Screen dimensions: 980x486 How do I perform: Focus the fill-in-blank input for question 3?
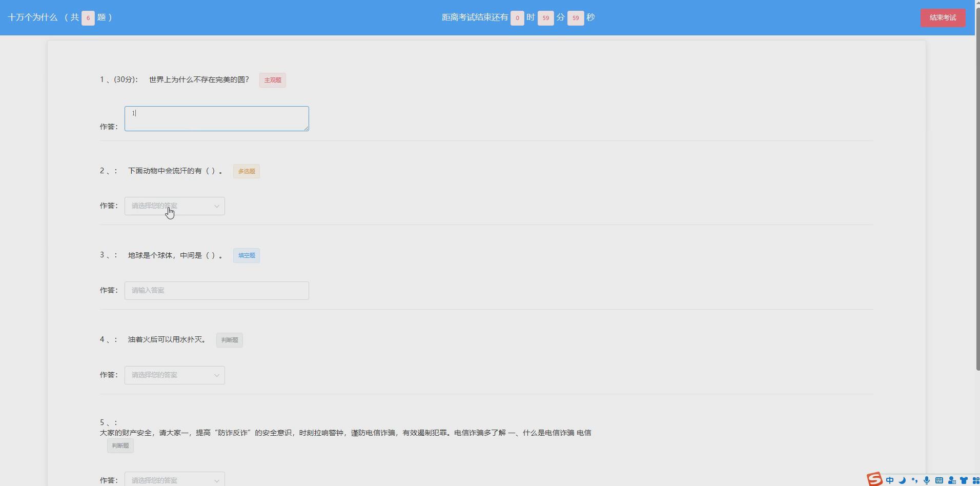(217, 290)
